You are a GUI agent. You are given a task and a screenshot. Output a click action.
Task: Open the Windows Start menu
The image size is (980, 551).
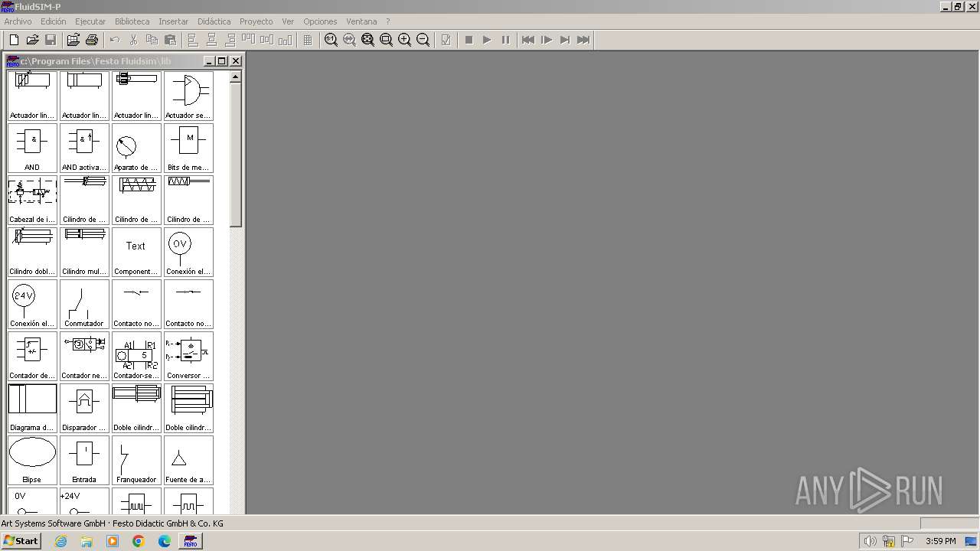21,541
